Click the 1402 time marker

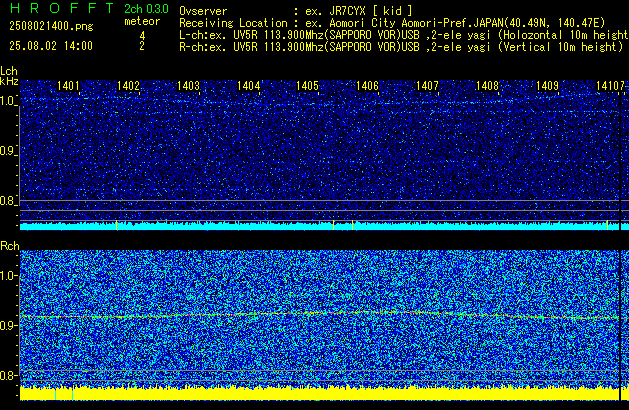128,86
